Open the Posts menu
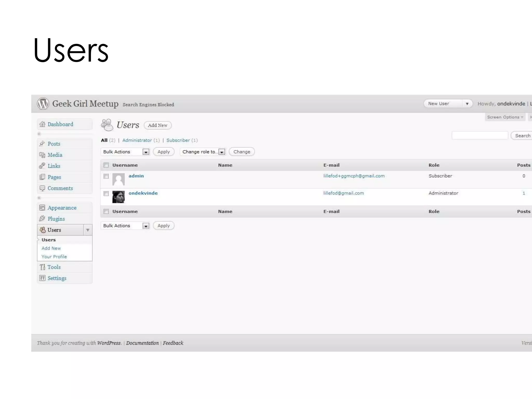Viewport: 532px width, 399px height. (54, 144)
